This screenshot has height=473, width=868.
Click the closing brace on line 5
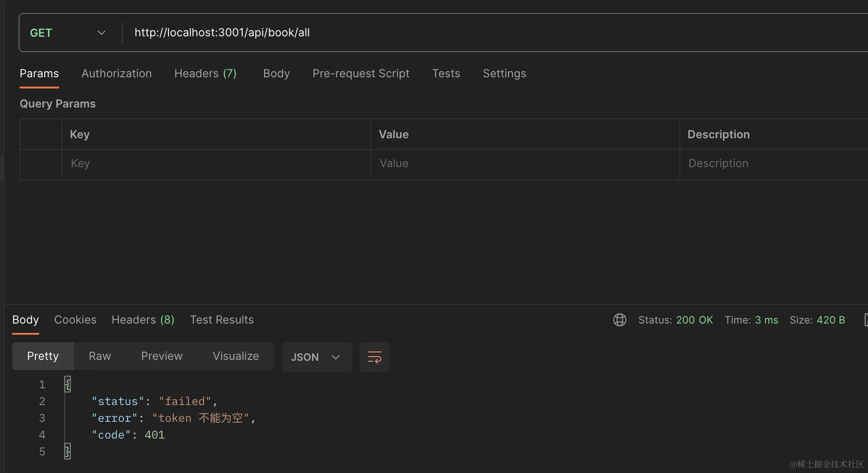68,452
